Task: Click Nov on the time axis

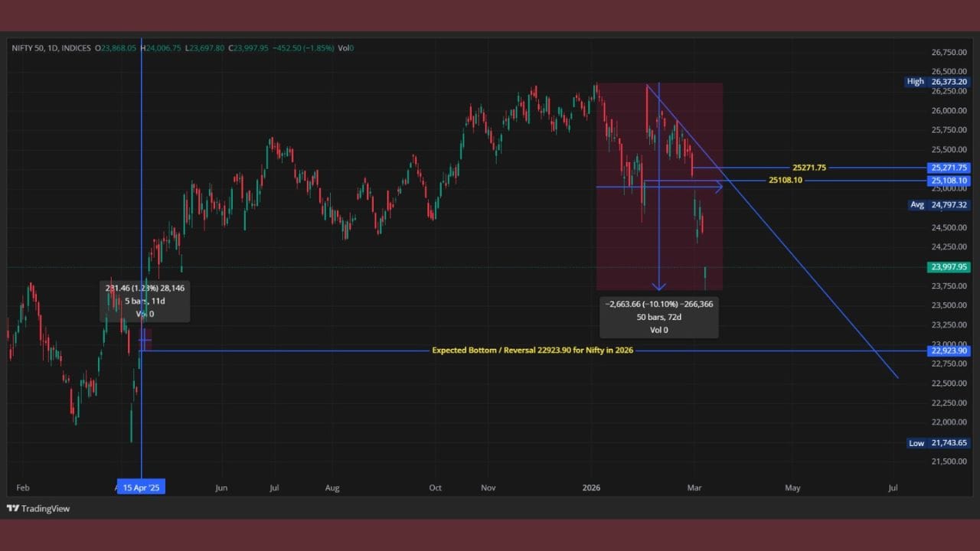Action: point(488,487)
